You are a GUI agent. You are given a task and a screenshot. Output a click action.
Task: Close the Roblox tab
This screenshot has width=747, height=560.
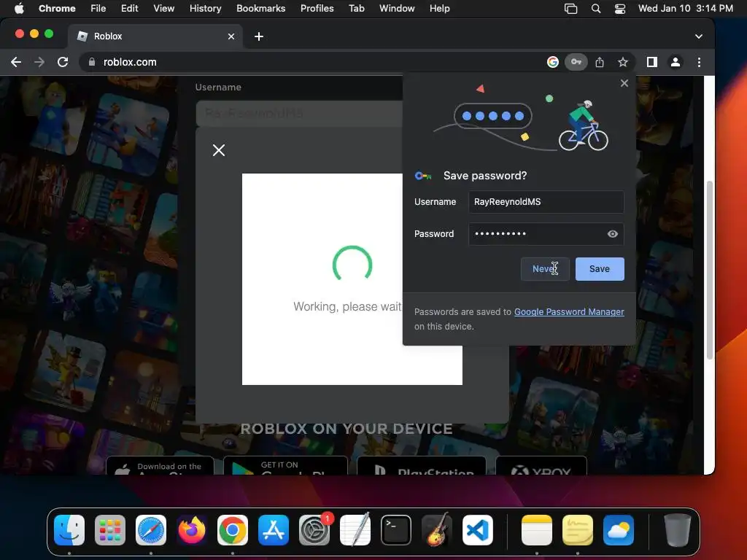231,36
